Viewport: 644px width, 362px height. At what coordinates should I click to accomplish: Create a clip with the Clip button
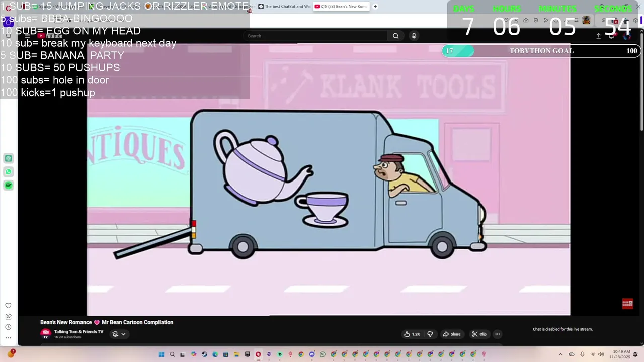[x=479, y=334]
